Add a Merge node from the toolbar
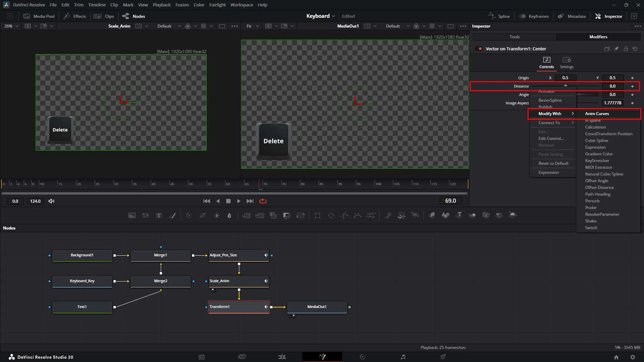The height and width of the screenshot is (362, 644). (x=246, y=215)
